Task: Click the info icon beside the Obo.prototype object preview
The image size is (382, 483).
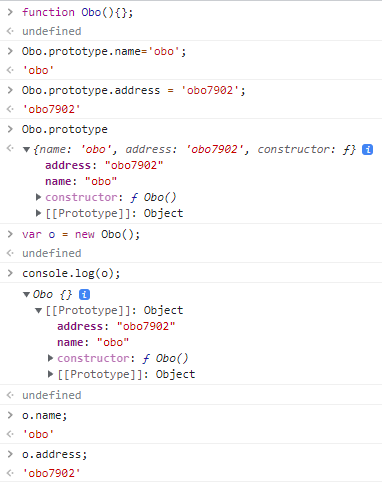Action: coord(367,150)
